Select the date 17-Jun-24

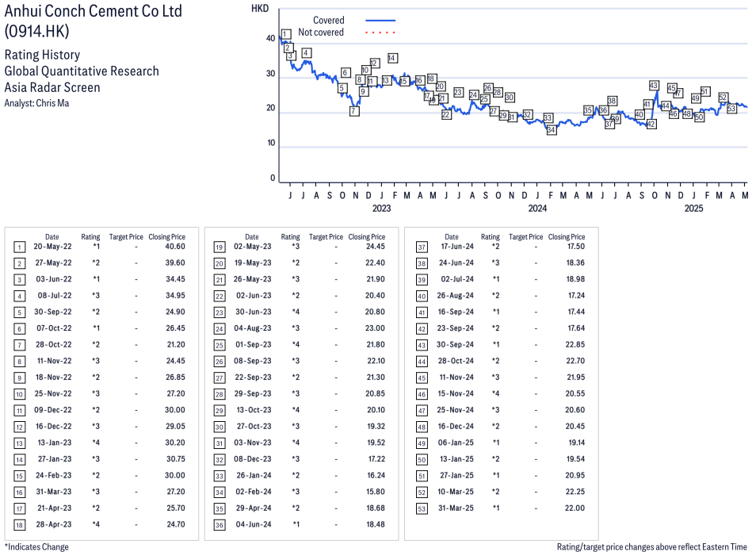[x=457, y=247]
